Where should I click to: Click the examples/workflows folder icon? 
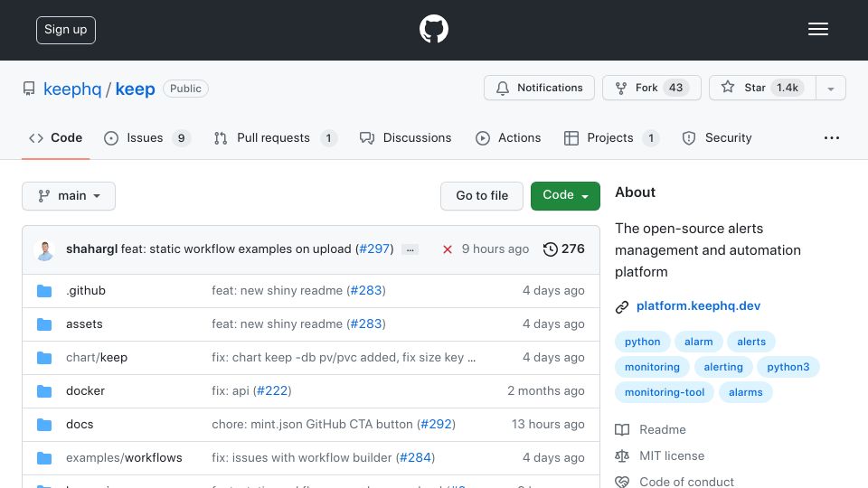click(44, 458)
